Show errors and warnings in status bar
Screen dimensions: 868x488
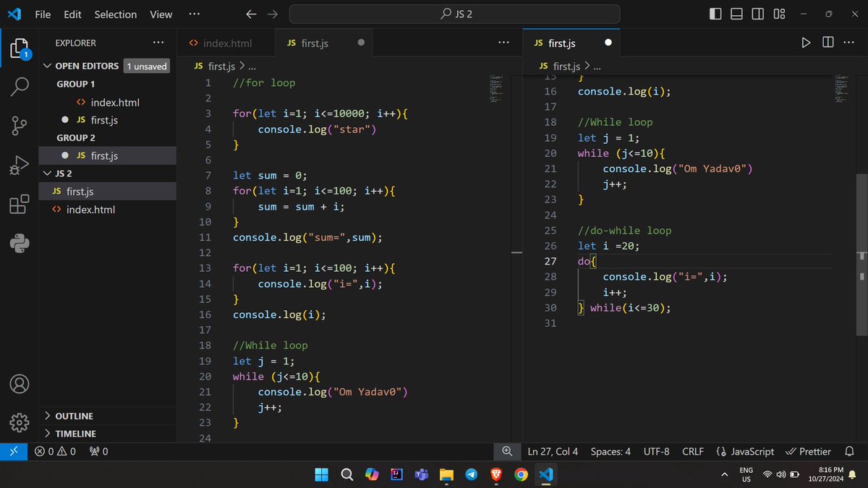[55, 452]
